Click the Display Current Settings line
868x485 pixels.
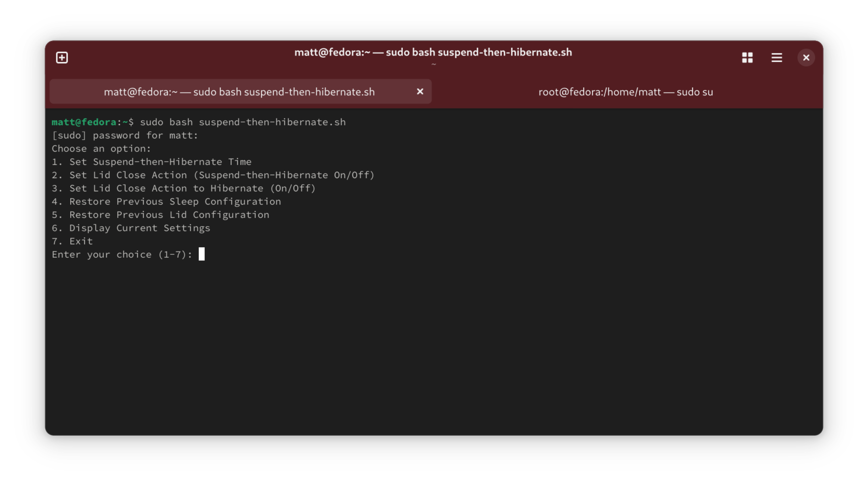pos(131,228)
